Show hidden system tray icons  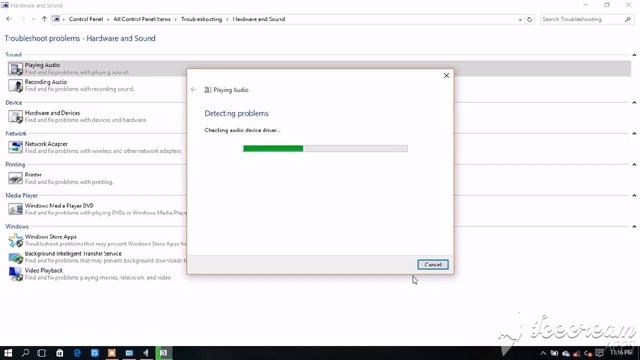pos(543,353)
